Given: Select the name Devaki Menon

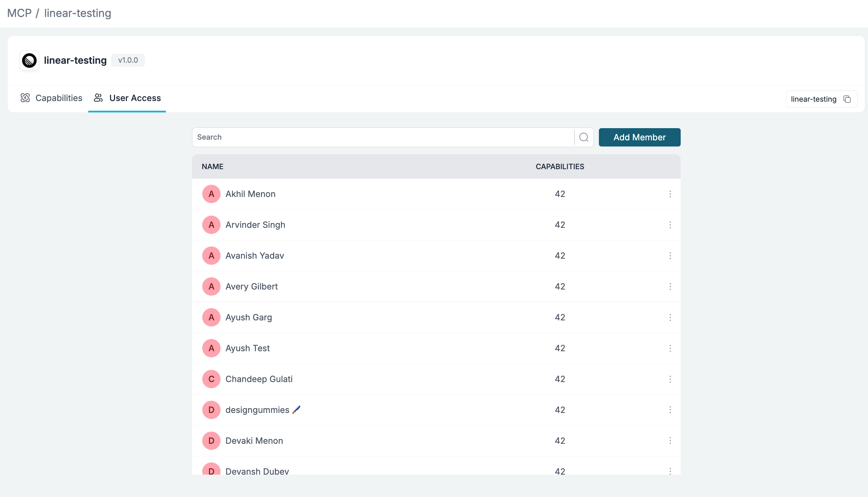Looking at the screenshot, I should (254, 441).
